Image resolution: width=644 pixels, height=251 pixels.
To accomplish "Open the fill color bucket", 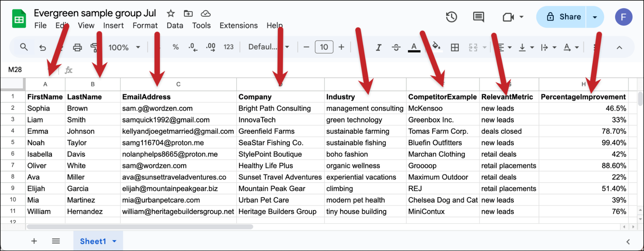I will [x=437, y=47].
